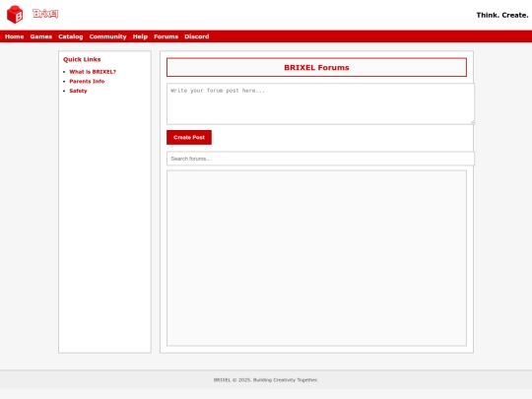Focus the forum post text area

coord(320,103)
